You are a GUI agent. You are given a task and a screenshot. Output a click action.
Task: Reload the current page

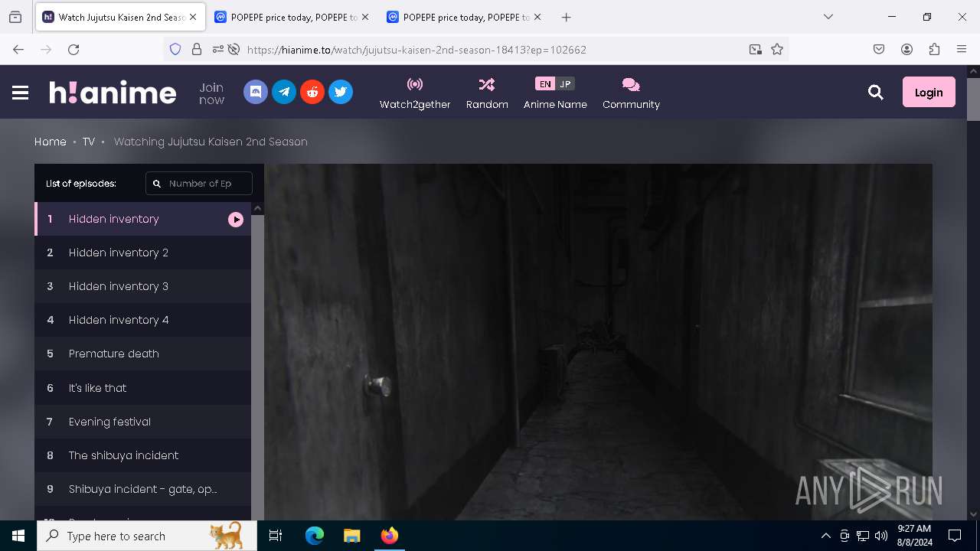tap(73, 49)
